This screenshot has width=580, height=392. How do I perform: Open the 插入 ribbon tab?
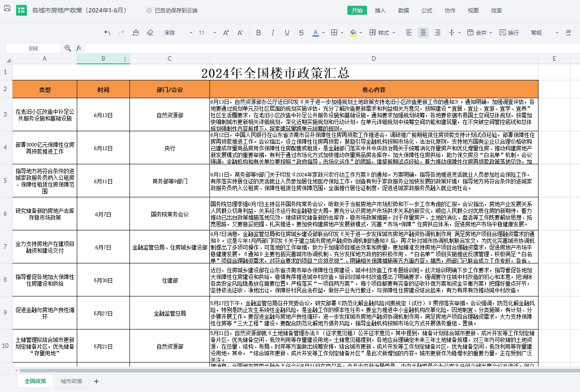(x=380, y=10)
